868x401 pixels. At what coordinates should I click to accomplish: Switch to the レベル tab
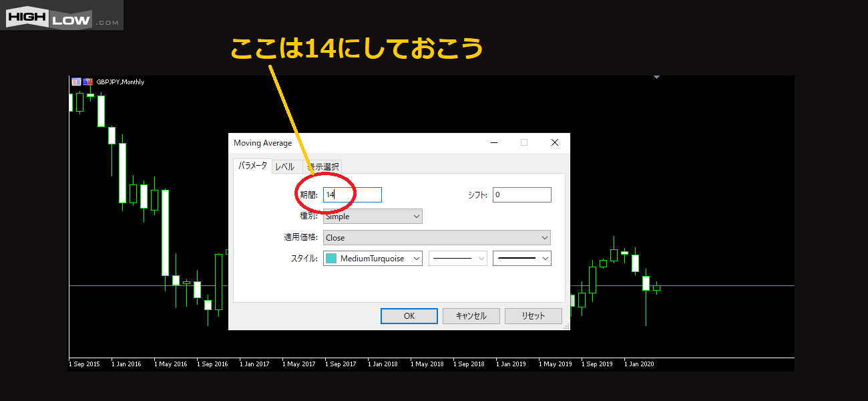(285, 166)
